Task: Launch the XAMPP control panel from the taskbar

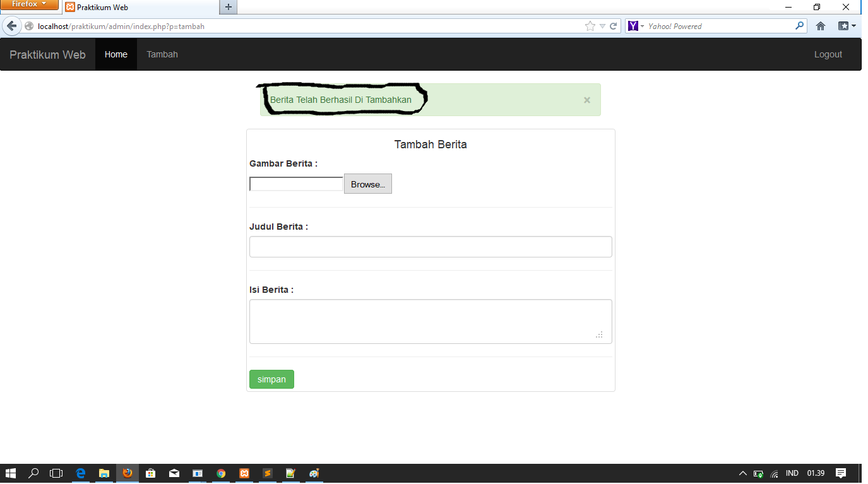Action: point(244,473)
